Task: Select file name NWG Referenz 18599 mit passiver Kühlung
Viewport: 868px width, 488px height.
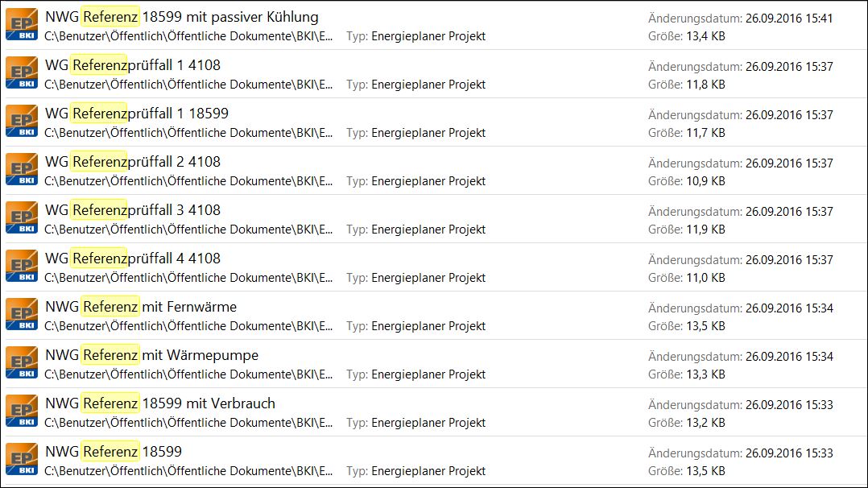Action: click(182, 17)
